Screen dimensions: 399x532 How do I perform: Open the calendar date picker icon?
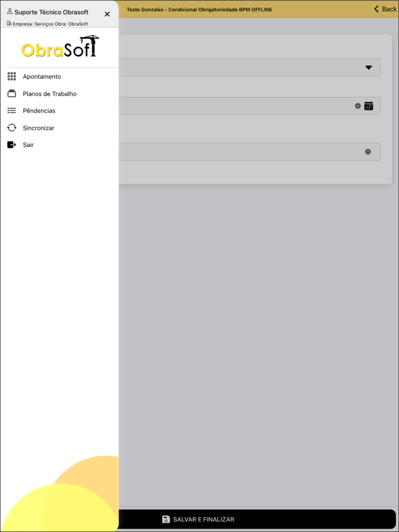pos(369,106)
